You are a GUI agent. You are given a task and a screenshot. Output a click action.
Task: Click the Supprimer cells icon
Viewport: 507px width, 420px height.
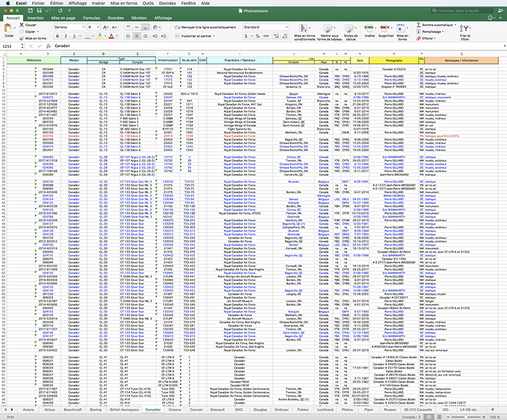click(x=385, y=28)
